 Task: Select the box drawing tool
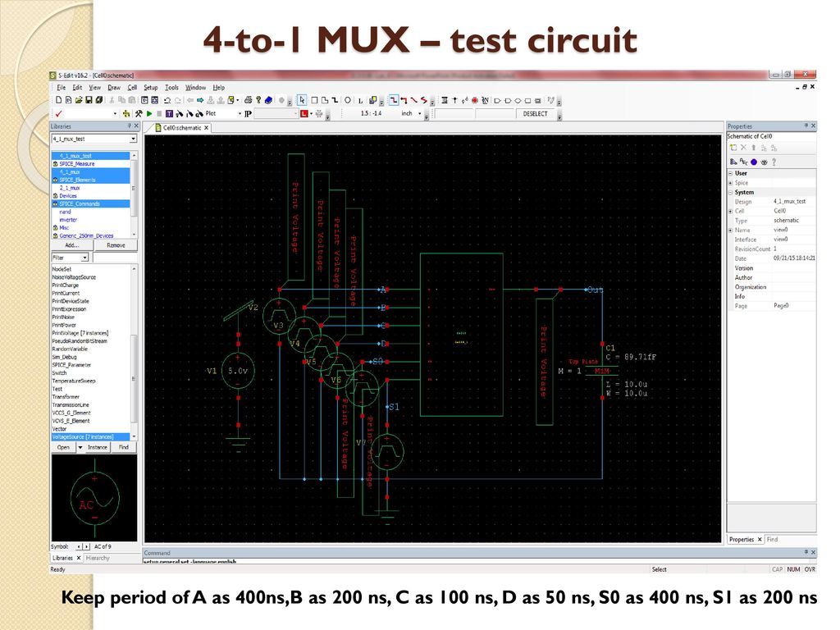click(x=314, y=100)
